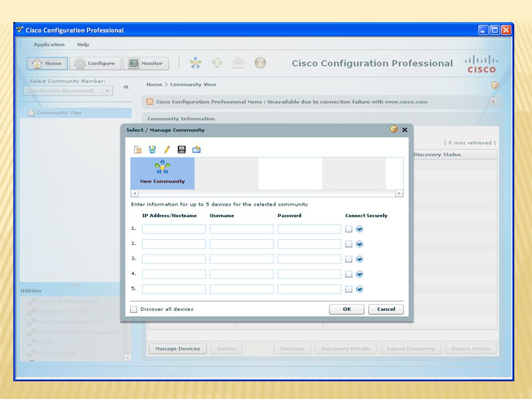Viewport: 532px width, 399px height.
Task: Click the Username field for device 3
Action: point(242,259)
